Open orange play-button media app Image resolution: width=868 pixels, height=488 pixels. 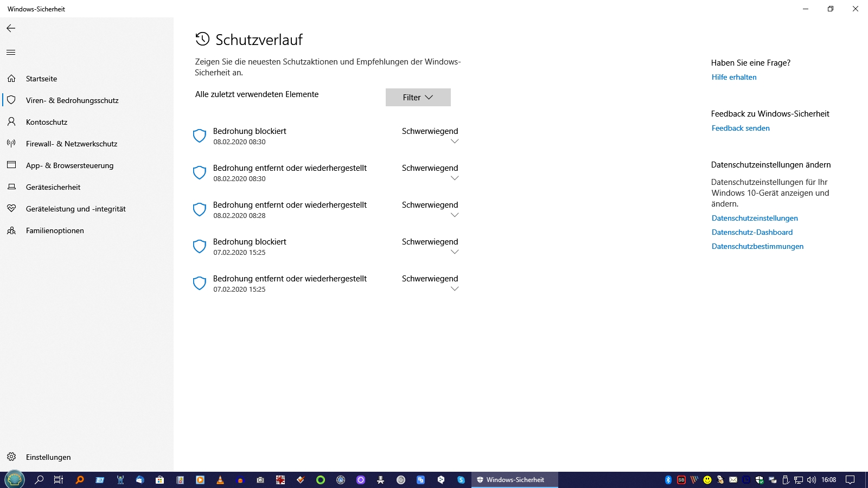point(200,480)
